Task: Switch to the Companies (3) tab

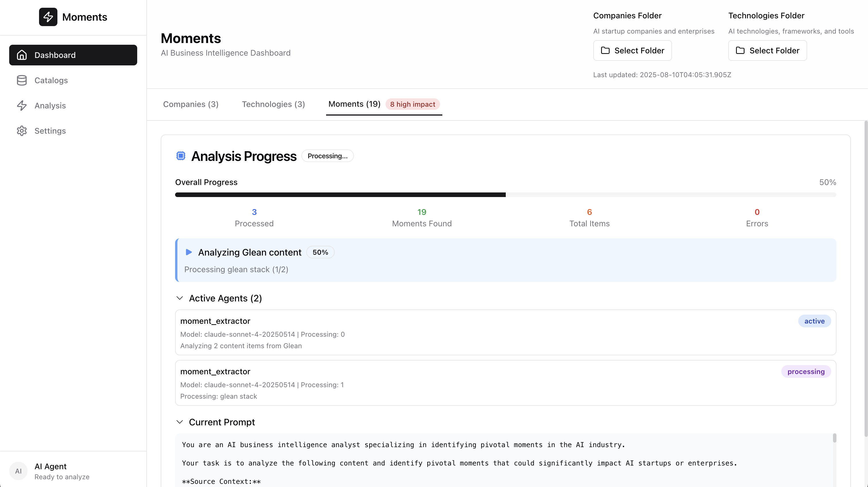Action: (x=191, y=104)
